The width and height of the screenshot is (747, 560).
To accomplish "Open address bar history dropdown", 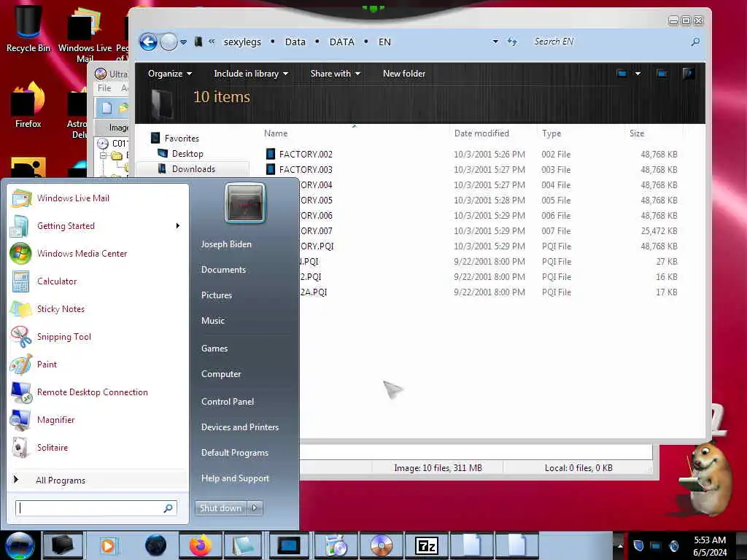I will pyautogui.click(x=495, y=42).
